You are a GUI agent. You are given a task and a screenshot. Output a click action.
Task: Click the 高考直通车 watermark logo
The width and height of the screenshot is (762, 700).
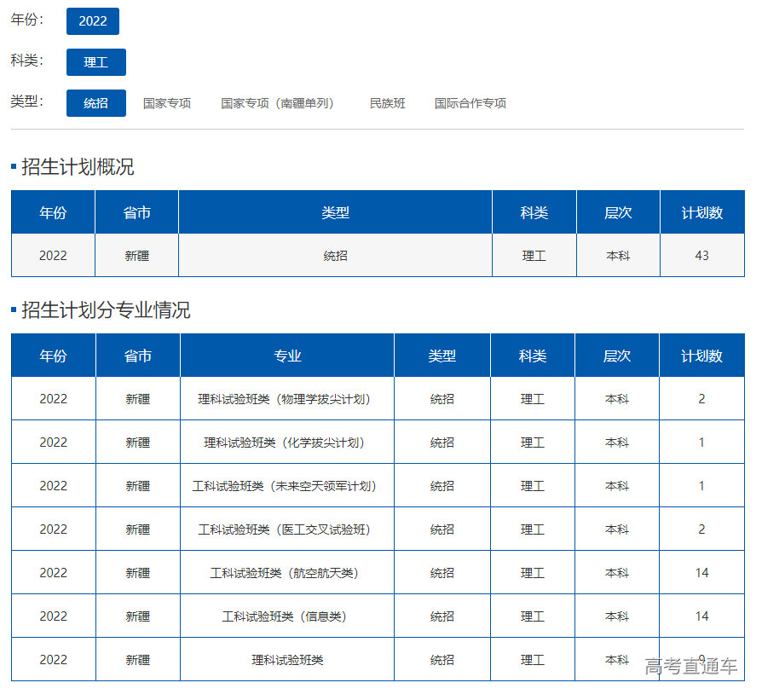[691, 667]
